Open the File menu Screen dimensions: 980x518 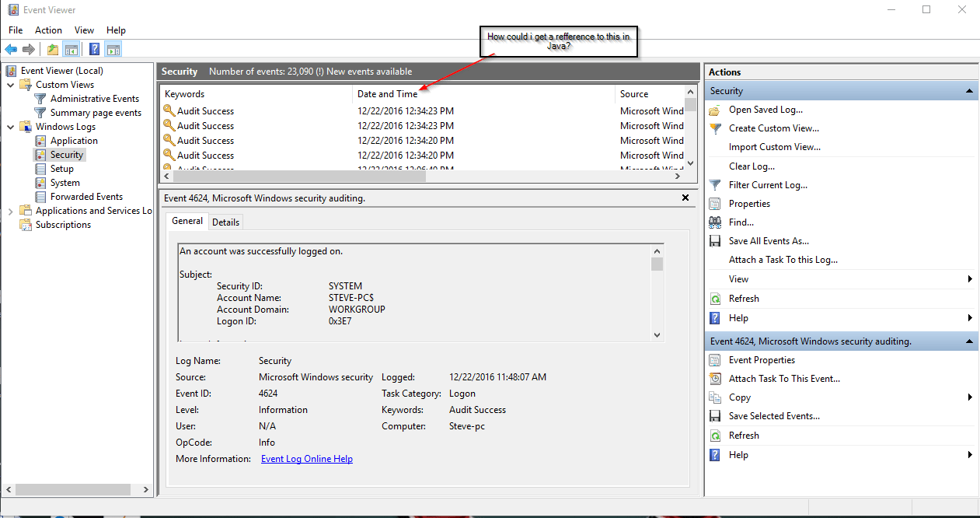16,30
